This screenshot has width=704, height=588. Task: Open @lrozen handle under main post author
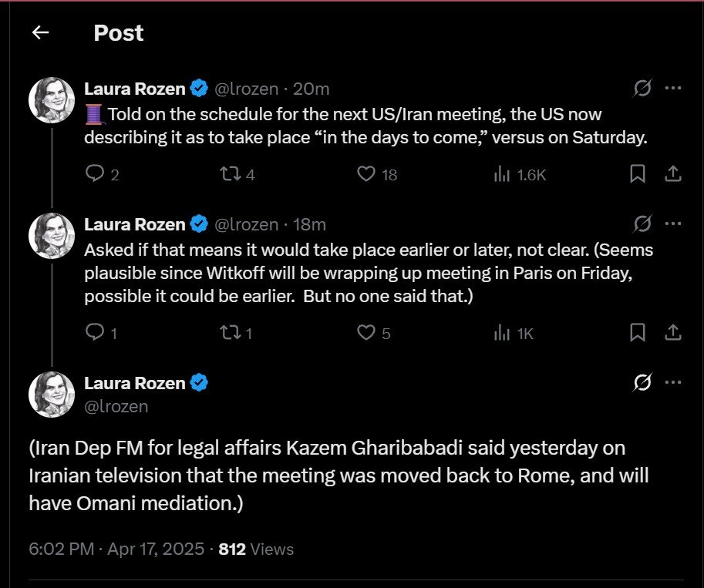coord(116,406)
